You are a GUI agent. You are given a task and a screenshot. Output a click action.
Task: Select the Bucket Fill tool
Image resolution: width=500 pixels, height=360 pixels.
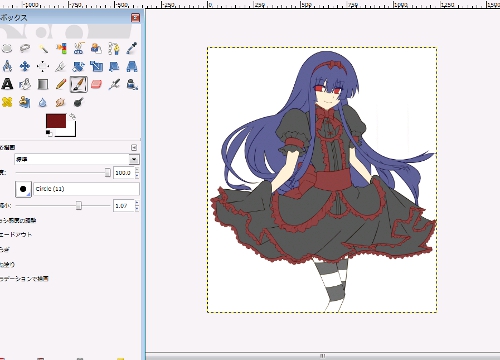pyautogui.click(x=25, y=84)
